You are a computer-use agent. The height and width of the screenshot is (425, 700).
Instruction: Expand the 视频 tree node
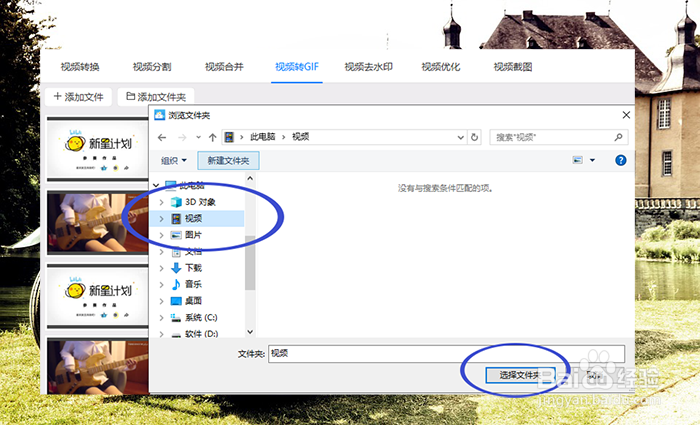[162, 219]
